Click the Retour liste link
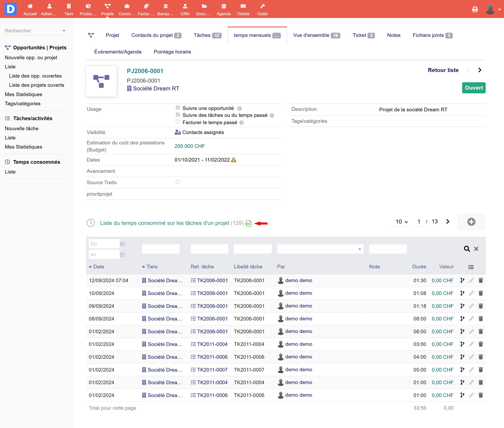Screen dimensions: 504x428 443,70
